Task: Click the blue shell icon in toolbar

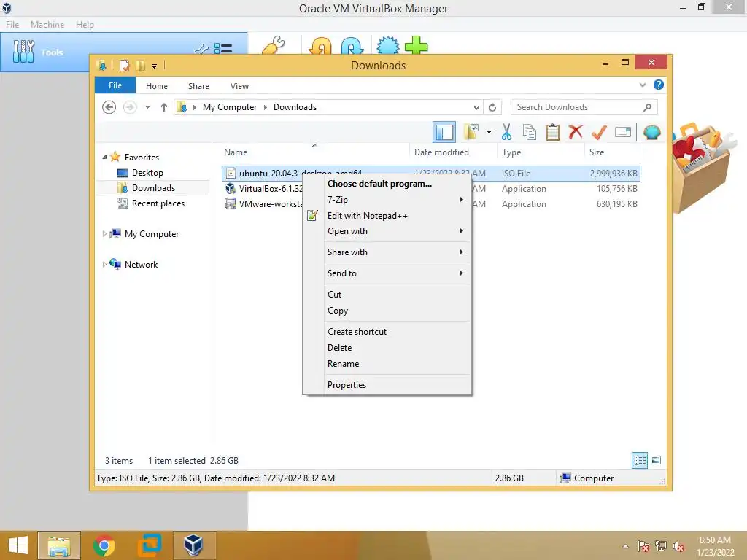Action: (651, 132)
